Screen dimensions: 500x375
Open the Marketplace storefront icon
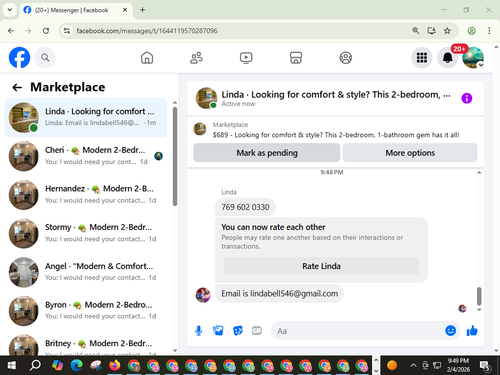[x=296, y=58]
